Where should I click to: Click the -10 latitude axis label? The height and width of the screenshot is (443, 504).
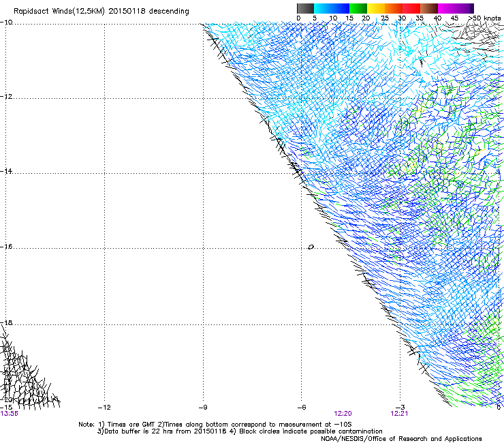click(x=6, y=22)
